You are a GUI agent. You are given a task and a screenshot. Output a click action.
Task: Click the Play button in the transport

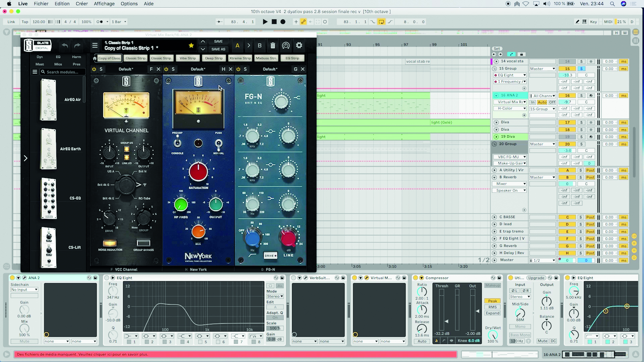[265, 22]
